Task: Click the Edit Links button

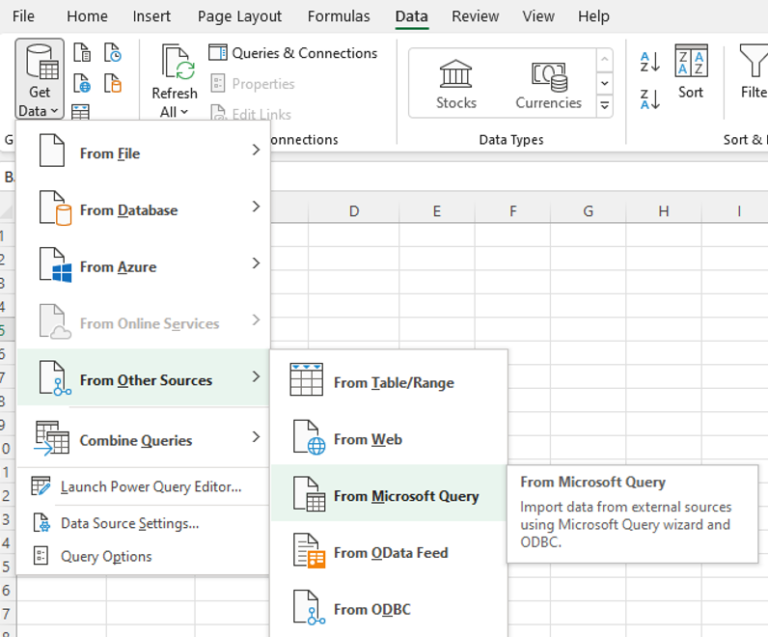Action: pyautogui.click(x=251, y=114)
